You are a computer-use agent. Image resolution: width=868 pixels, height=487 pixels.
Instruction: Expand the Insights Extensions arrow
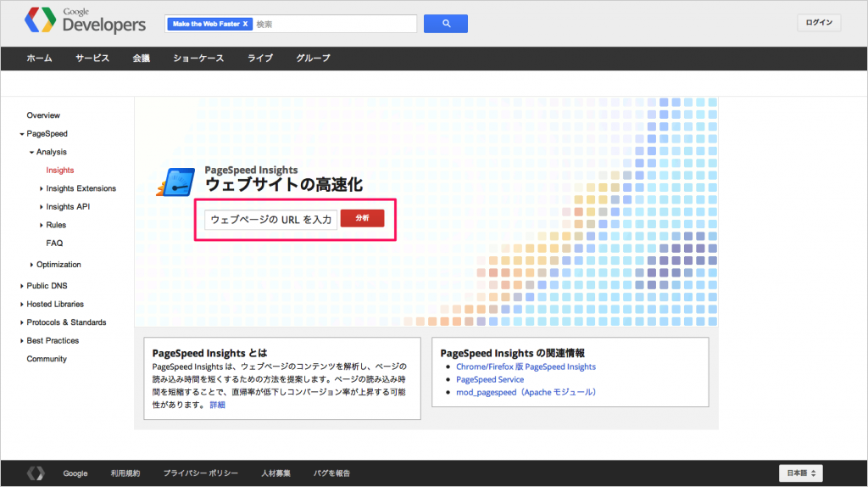(41, 189)
